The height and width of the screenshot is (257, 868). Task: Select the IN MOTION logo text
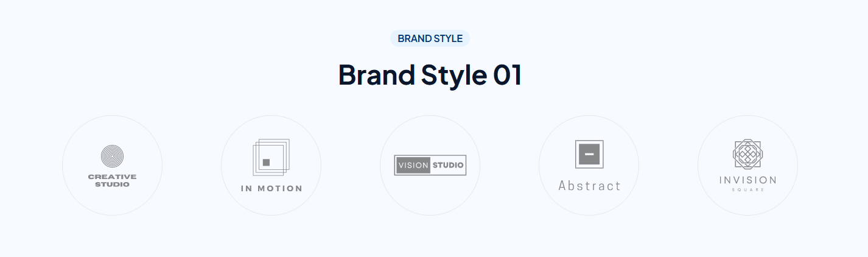(x=271, y=188)
